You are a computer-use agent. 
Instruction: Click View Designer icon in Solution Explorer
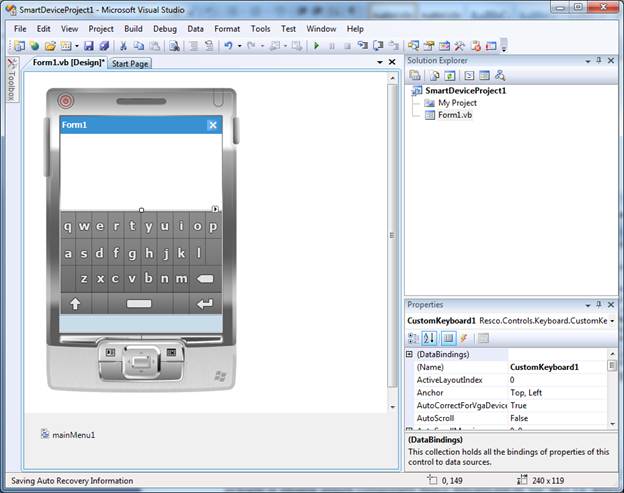(x=484, y=76)
